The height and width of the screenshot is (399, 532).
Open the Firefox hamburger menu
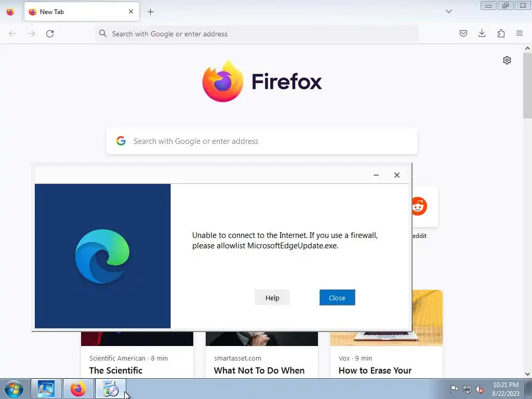(520, 33)
